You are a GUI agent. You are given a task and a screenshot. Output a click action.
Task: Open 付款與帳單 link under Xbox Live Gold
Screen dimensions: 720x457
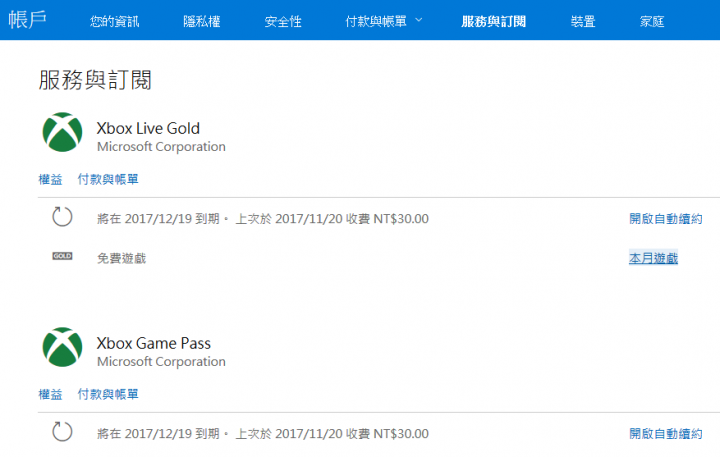[x=108, y=179]
